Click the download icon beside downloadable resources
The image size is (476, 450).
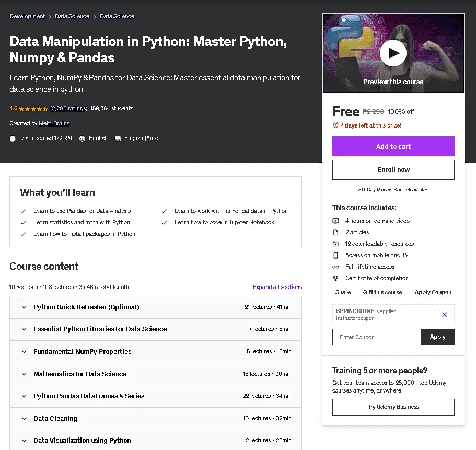(335, 244)
